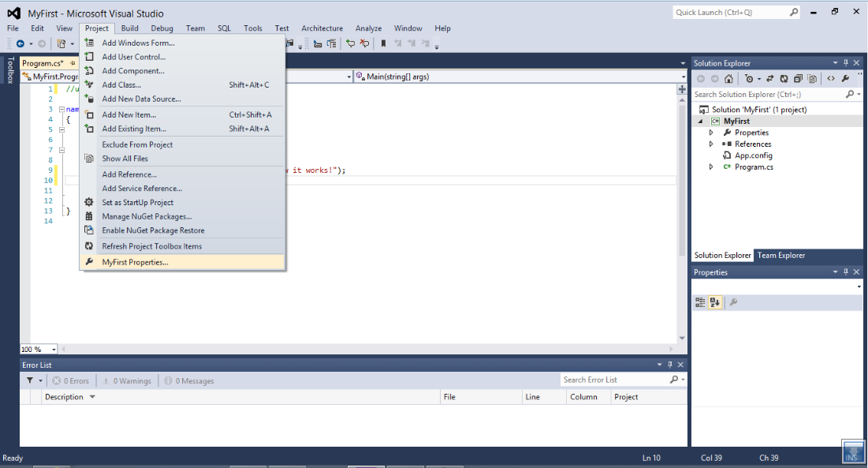Collapse the MyFirst project node
Screen dimensions: 868x468
coord(700,122)
